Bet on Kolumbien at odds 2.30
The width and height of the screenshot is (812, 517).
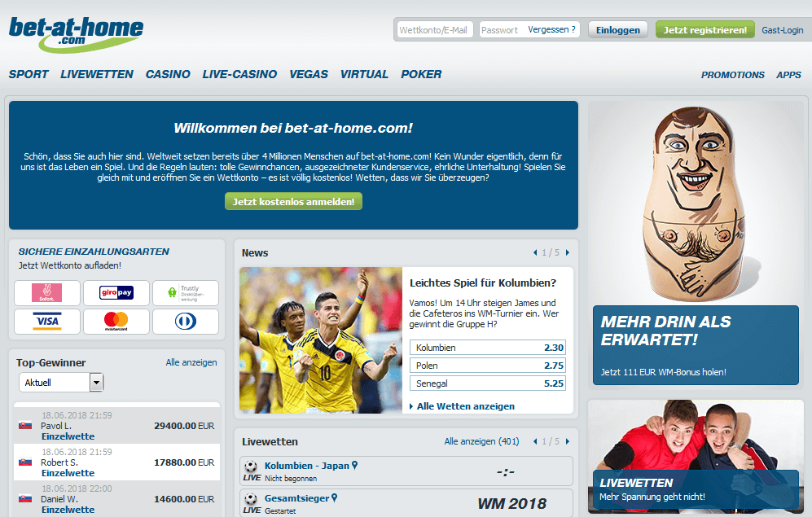tap(488, 348)
